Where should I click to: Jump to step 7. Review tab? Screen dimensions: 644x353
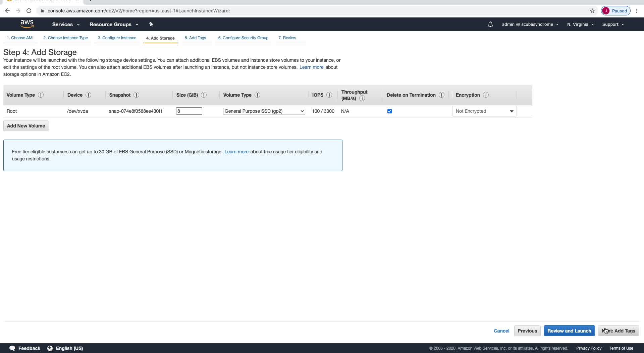[x=287, y=38]
